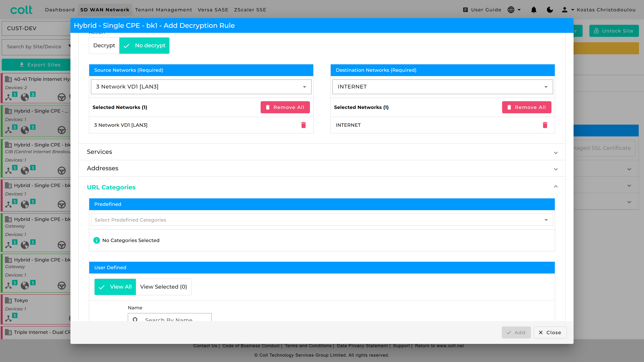Delete 3 Network VD1 [LAN3] from selected sources
Viewport: 644px width, 362px height.
click(x=304, y=125)
